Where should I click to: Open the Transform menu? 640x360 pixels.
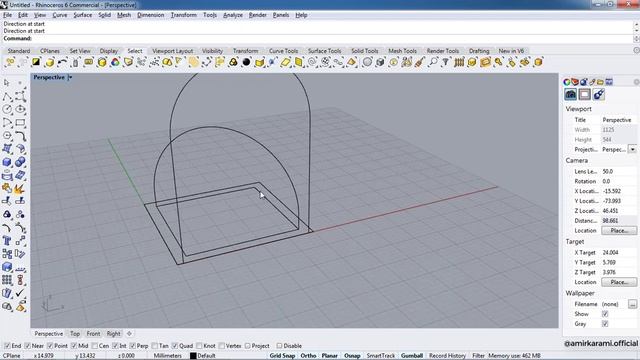(x=183, y=15)
